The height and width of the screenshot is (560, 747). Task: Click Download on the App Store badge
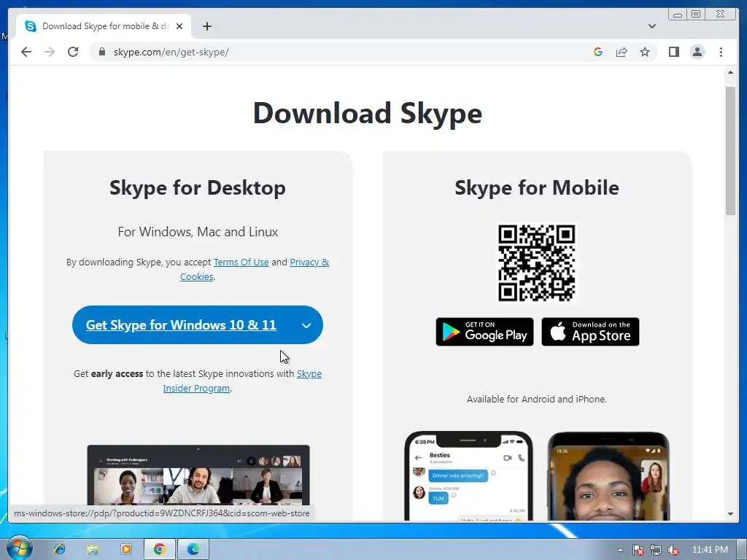point(590,332)
